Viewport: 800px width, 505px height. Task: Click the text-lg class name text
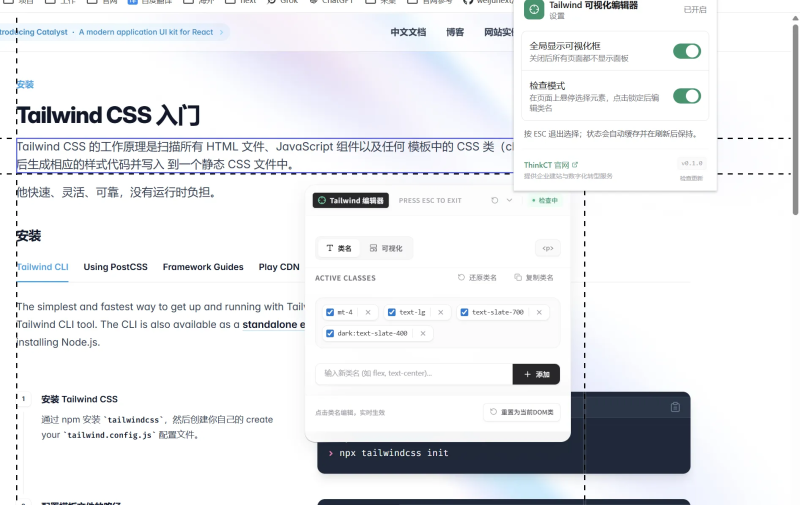(x=412, y=312)
